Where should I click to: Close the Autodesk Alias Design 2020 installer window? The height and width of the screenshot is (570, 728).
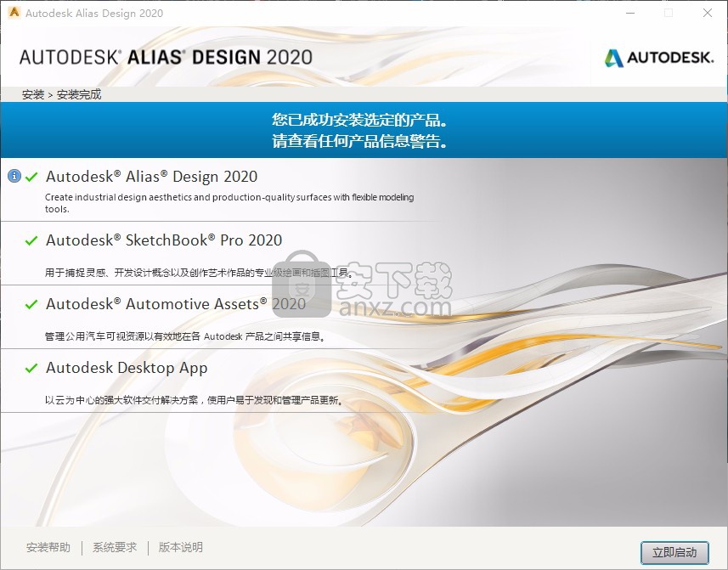pyautogui.click(x=708, y=13)
